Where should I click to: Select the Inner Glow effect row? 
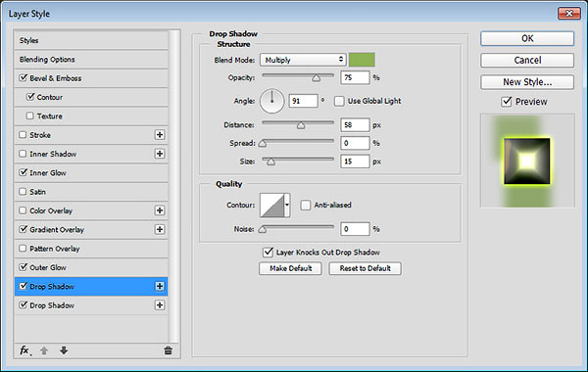(x=91, y=172)
